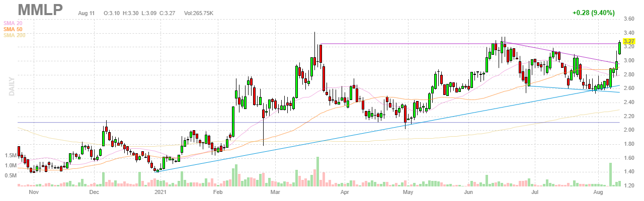Jump to the 2021 year marker
This screenshot has height=201, width=644.
point(160,192)
